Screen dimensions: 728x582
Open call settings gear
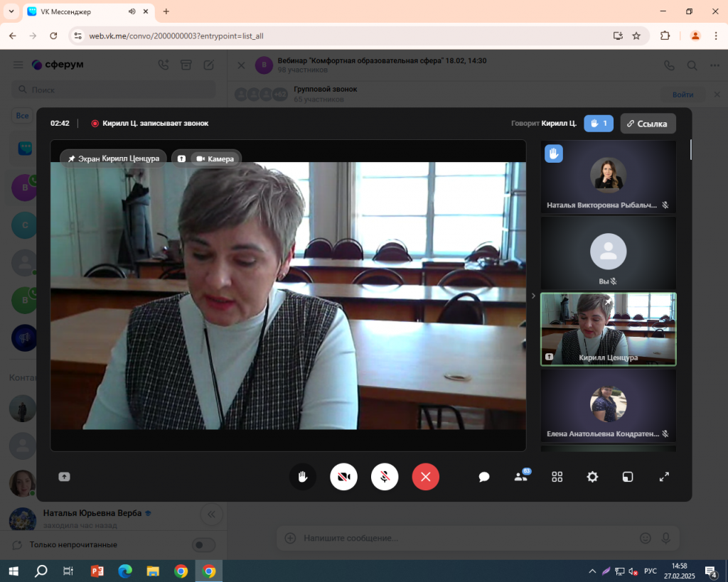click(592, 477)
